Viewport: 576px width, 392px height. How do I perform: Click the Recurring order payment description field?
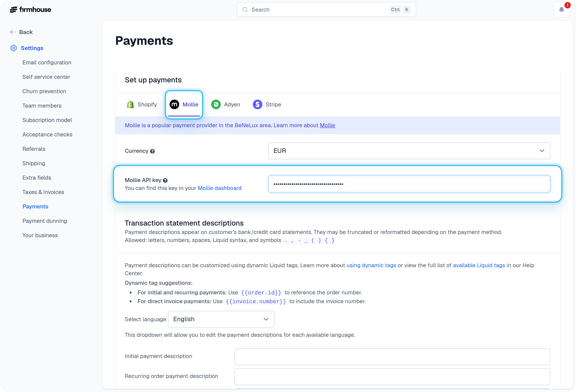[392, 377]
